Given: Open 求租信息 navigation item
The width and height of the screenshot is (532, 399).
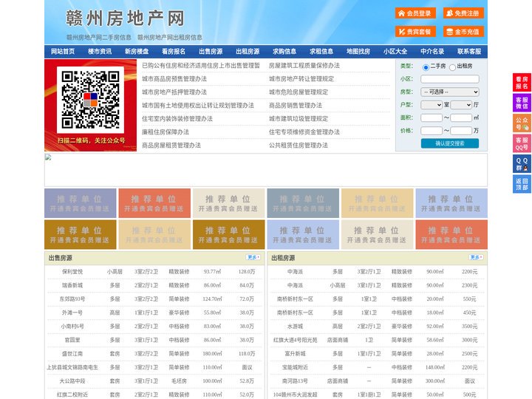Looking at the screenshot, I should (x=321, y=52).
